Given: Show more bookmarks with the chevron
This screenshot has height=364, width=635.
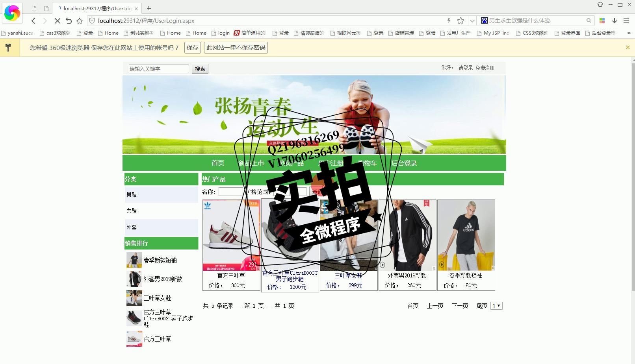Looking at the screenshot, I should coord(629,33).
